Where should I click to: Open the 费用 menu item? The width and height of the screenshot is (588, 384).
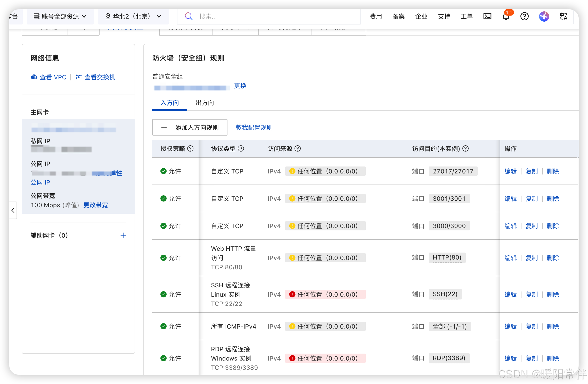(376, 16)
